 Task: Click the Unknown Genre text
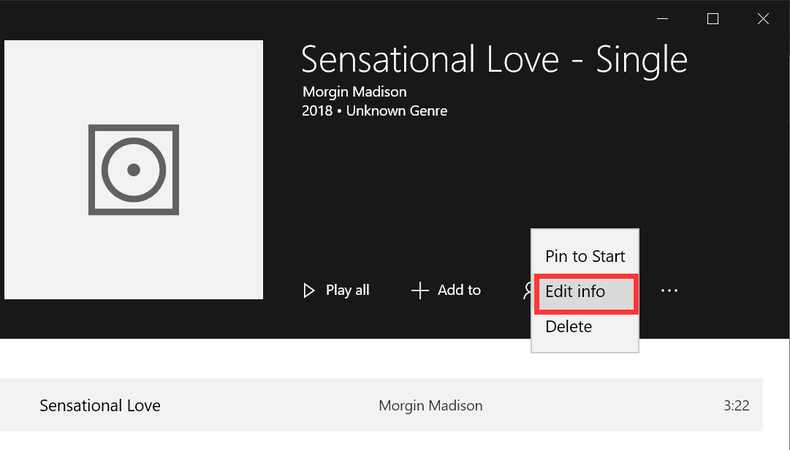point(396,110)
